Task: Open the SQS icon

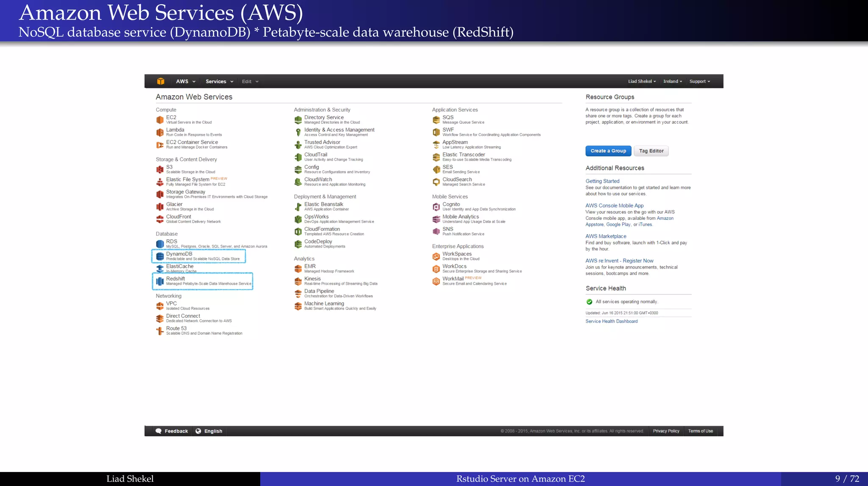Action: pos(436,120)
